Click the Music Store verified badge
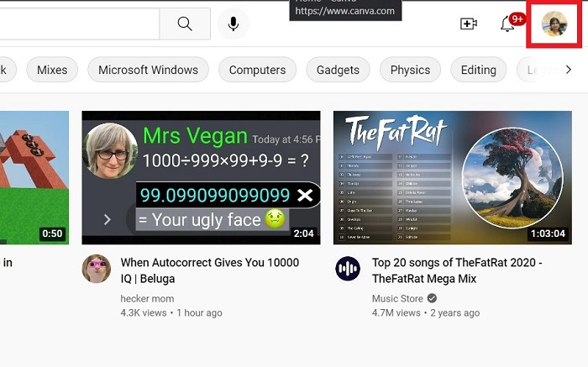 (x=432, y=298)
